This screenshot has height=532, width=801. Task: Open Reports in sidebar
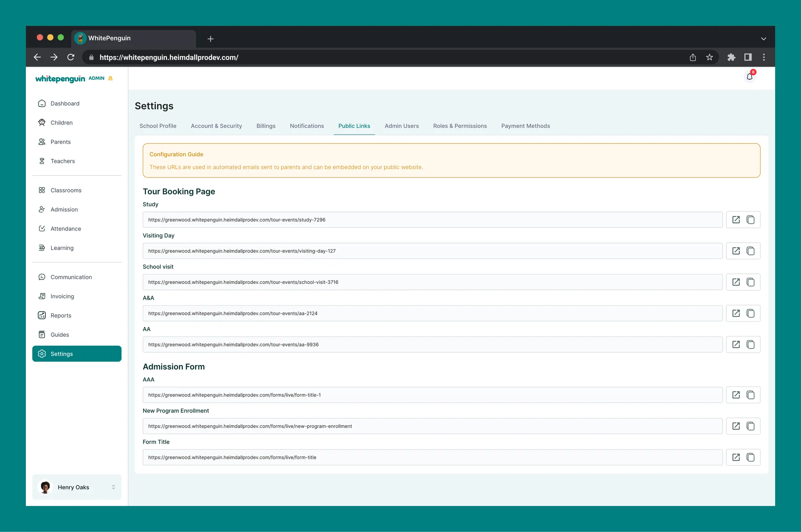click(x=77, y=315)
